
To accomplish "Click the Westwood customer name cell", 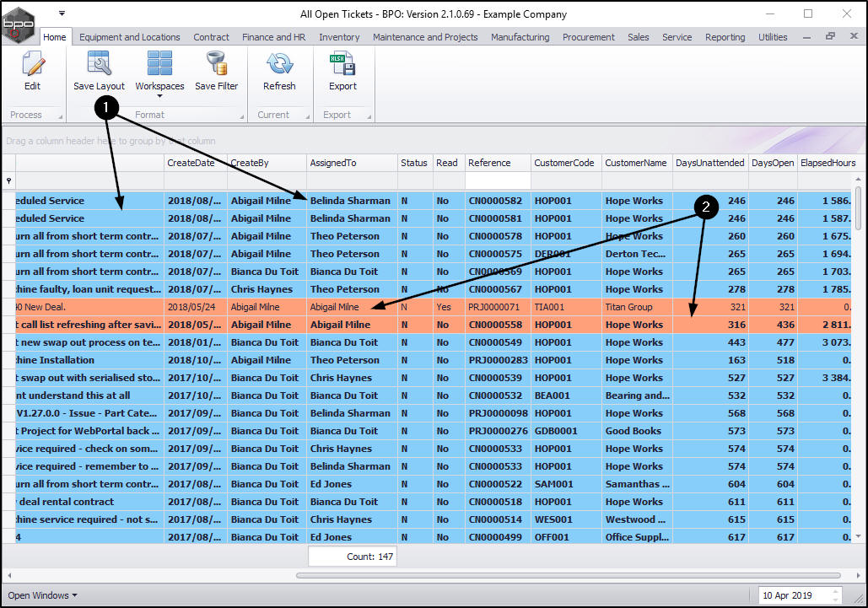I will click(637, 519).
